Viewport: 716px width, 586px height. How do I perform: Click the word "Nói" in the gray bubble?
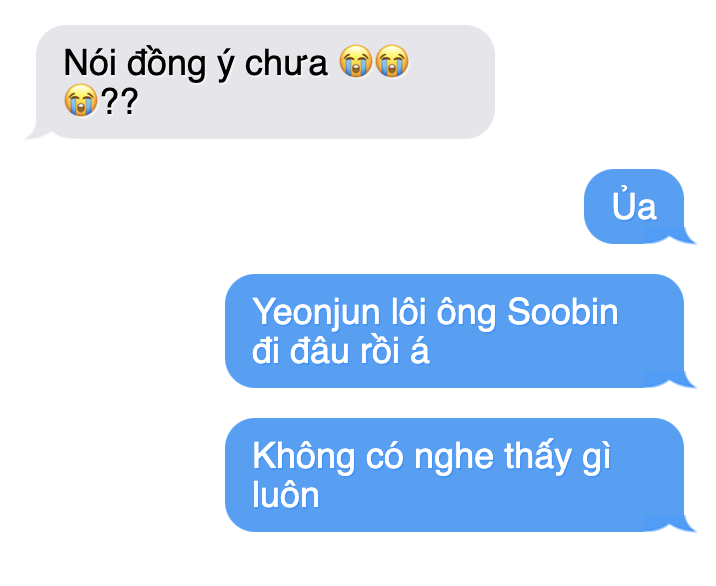[90, 63]
